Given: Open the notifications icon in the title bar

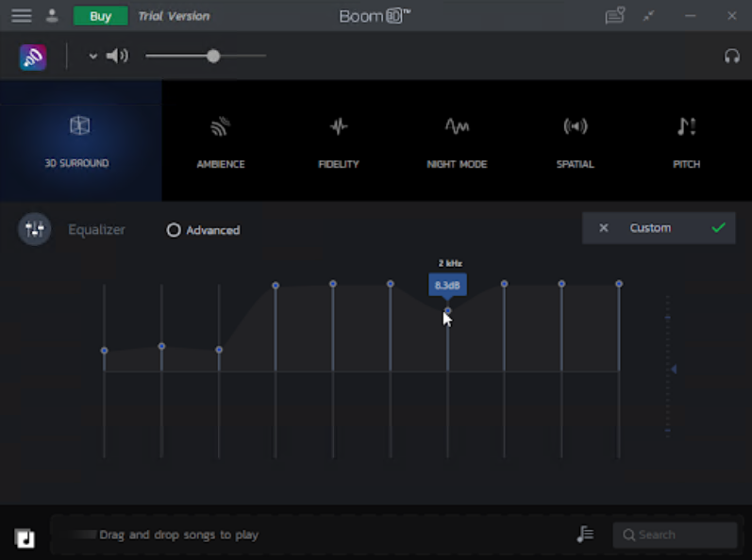Looking at the screenshot, I should tap(615, 16).
